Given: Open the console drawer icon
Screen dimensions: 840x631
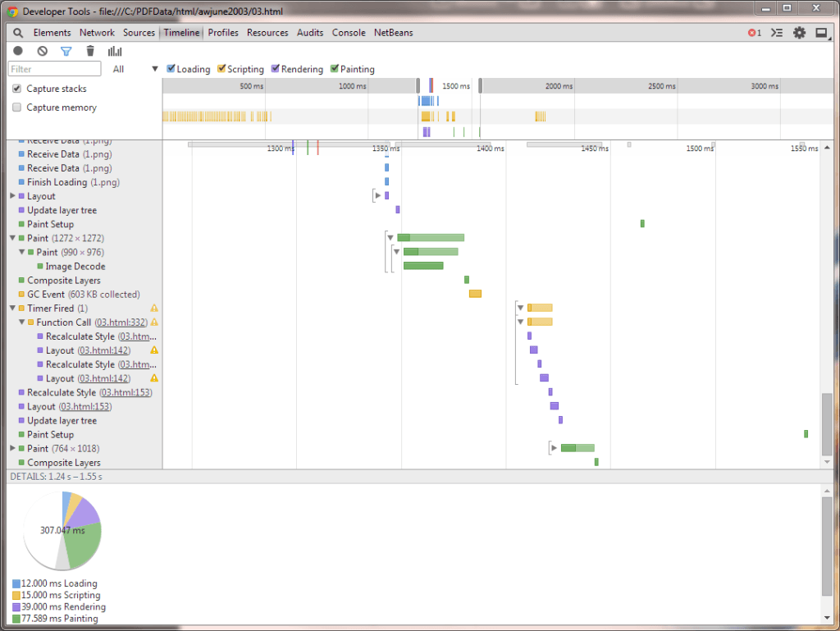Looking at the screenshot, I should pyautogui.click(x=776, y=32).
